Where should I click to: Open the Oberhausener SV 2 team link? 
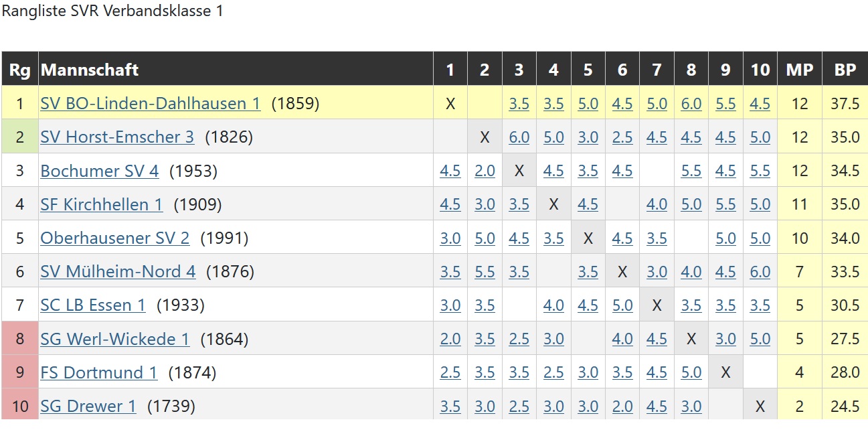pos(115,238)
